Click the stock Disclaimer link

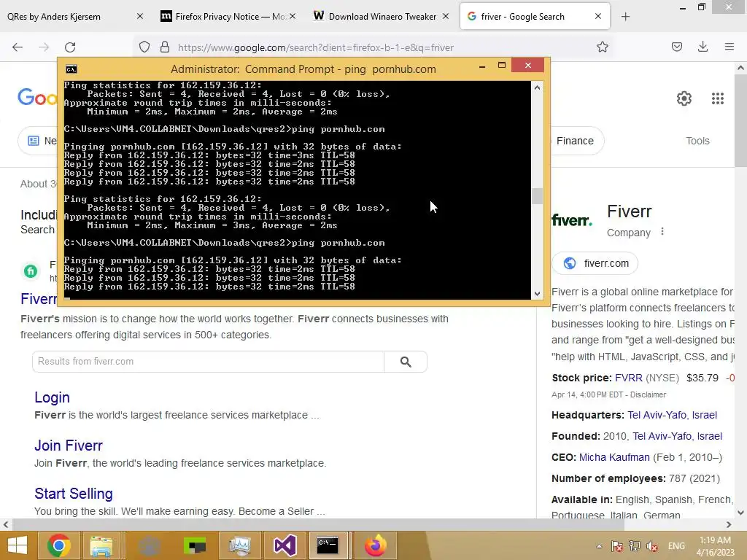pyautogui.click(x=648, y=394)
